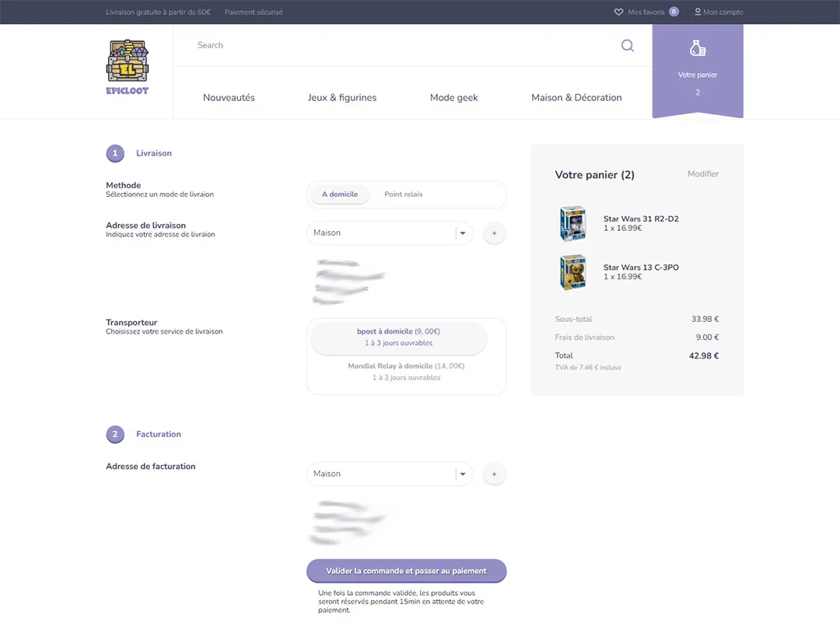Click the EpicLoot treasure chest logo

click(127, 67)
